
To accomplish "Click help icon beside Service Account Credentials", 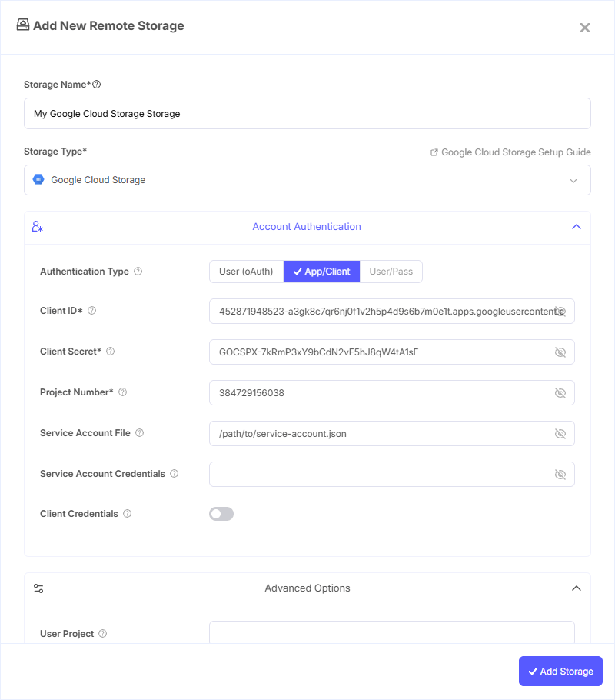I will point(174,474).
